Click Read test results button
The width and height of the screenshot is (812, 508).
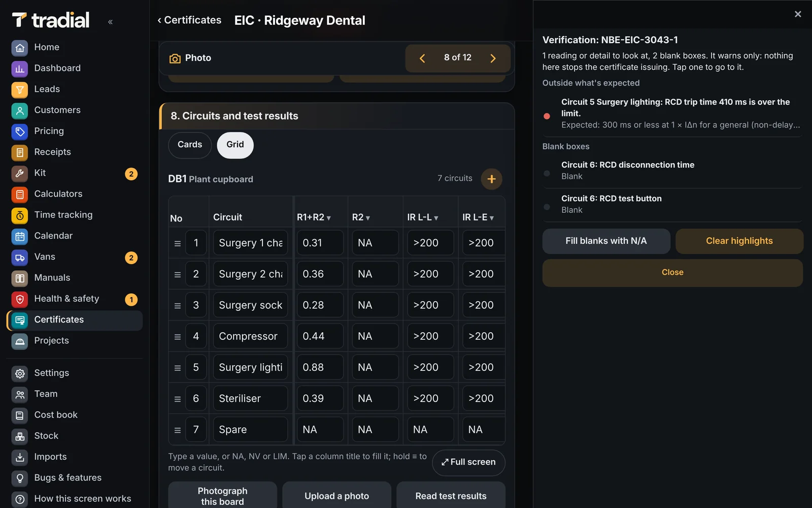[x=451, y=496]
